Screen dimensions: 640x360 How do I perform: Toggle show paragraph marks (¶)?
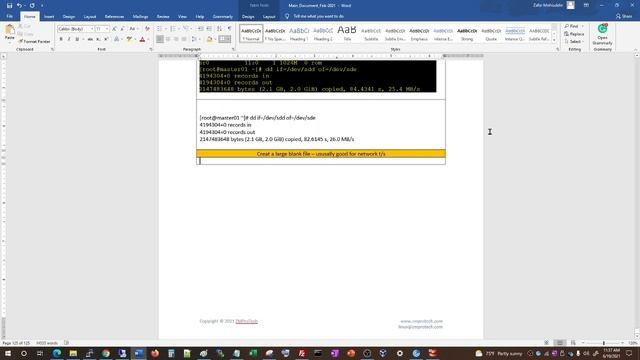[229, 29]
